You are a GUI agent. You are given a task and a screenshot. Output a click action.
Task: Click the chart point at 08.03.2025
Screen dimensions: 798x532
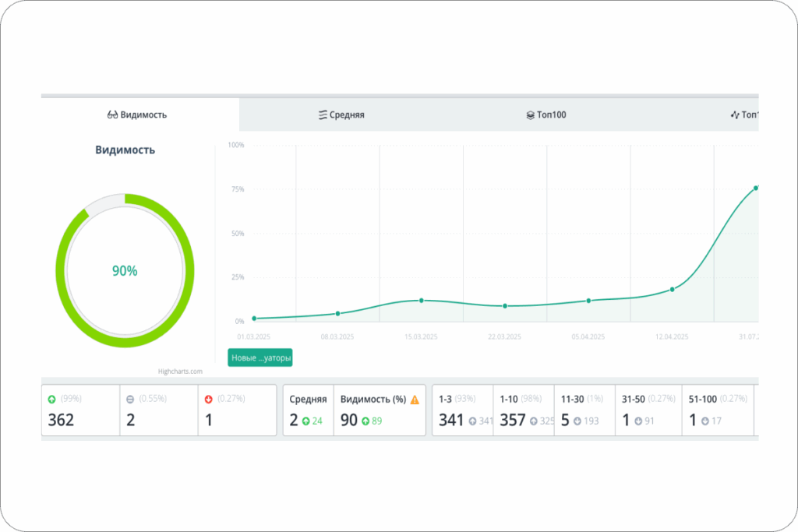(x=338, y=314)
